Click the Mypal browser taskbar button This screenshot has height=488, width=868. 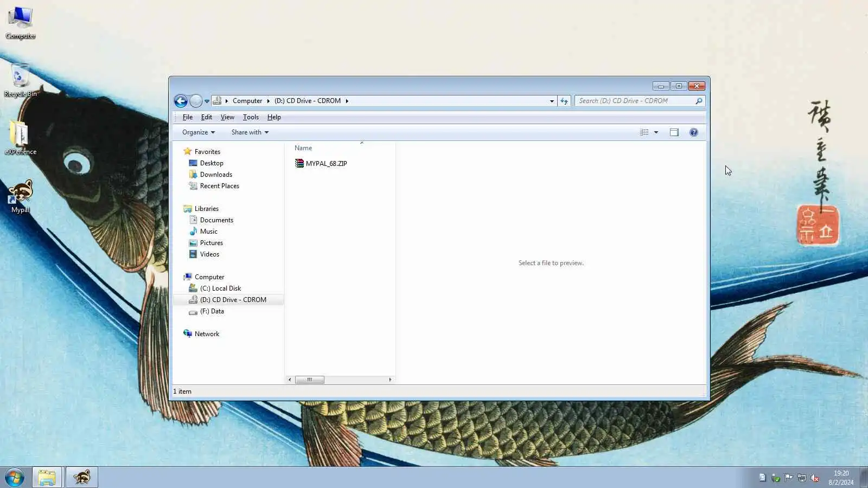(82, 478)
